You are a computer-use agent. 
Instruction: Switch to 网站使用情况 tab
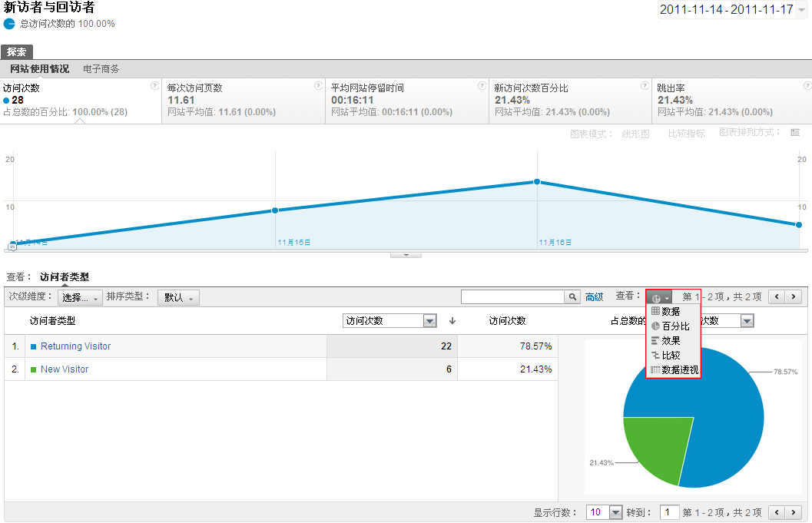(x=39, y=69)
